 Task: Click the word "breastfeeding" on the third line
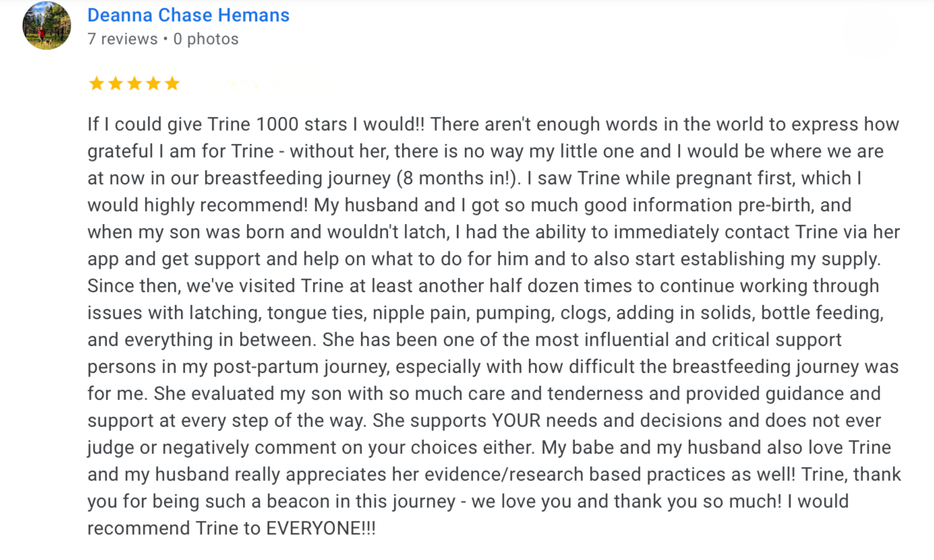[263, 178]
